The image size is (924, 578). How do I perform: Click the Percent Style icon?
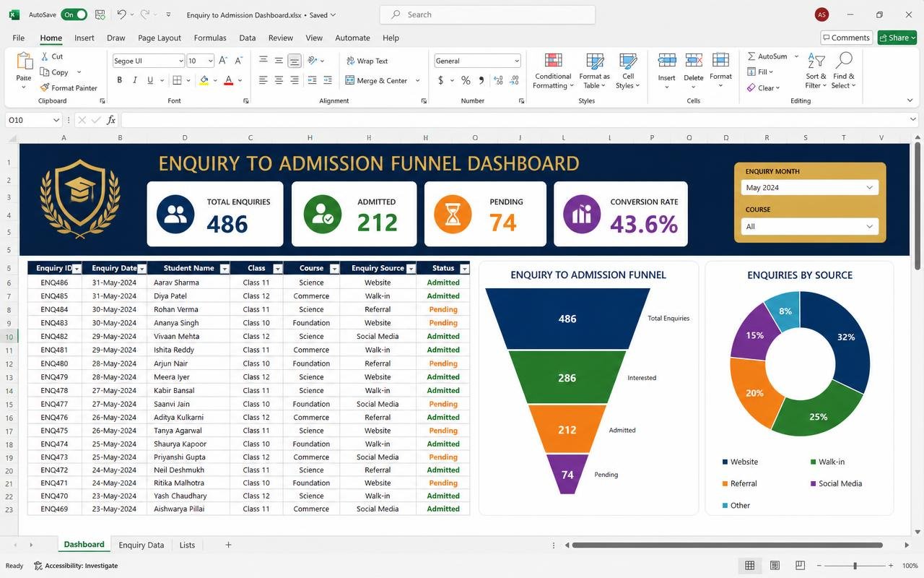(466, 80)
